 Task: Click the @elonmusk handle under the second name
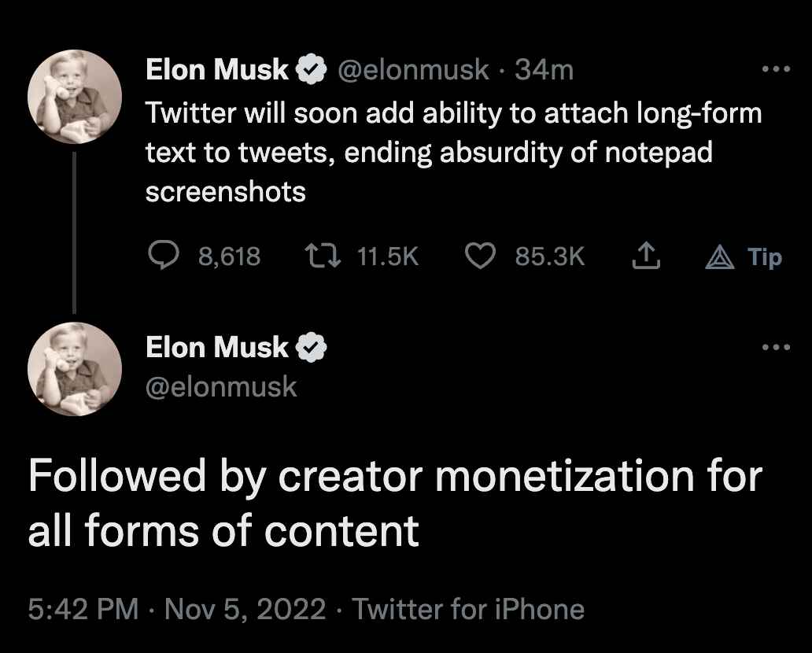pos(221,386)
